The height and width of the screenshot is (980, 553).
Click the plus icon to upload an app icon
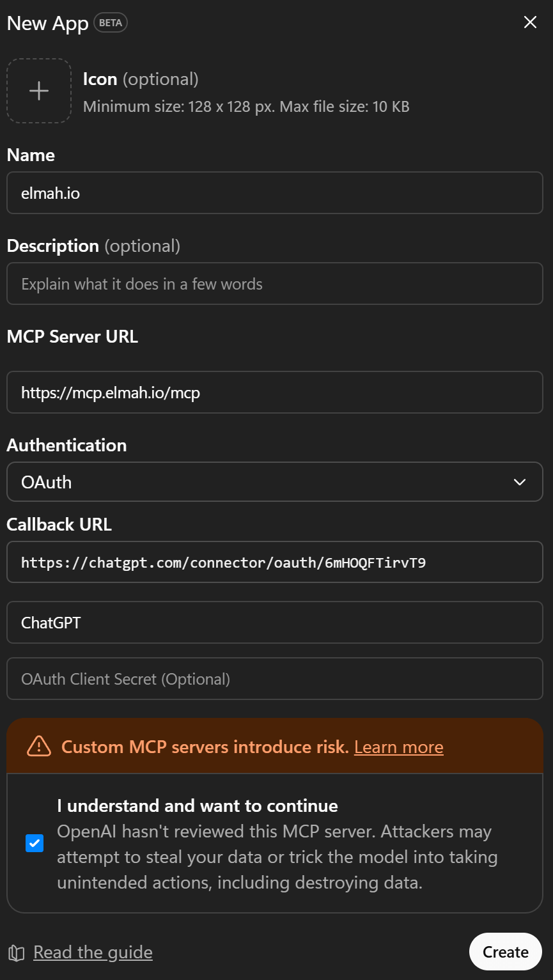38,90
